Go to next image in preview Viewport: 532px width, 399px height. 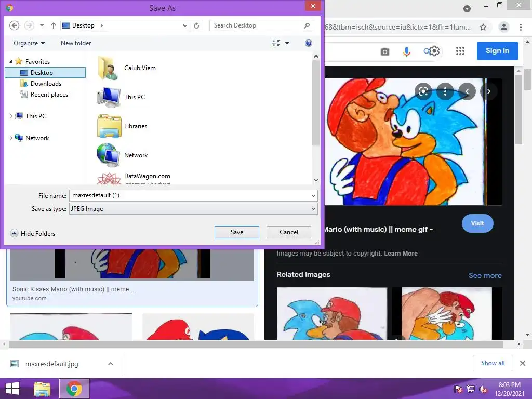point(488,91)
